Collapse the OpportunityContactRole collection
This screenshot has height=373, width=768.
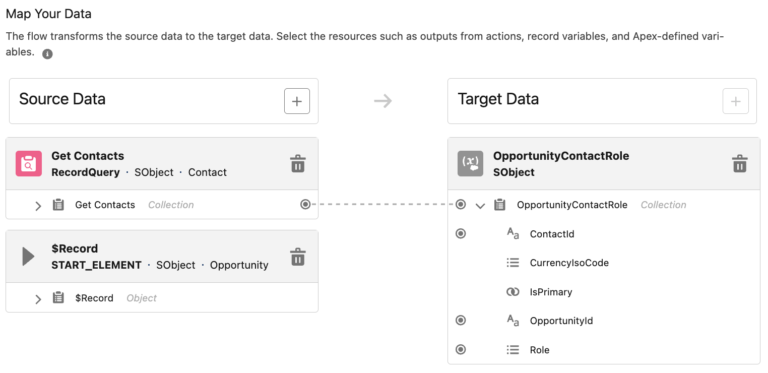coord(480,206)
